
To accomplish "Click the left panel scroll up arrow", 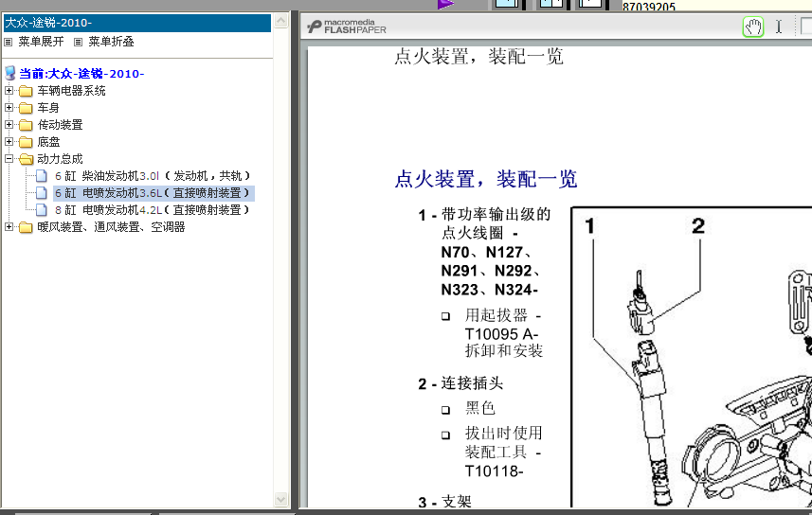I will pyautogui.click(x=280, y=21).
